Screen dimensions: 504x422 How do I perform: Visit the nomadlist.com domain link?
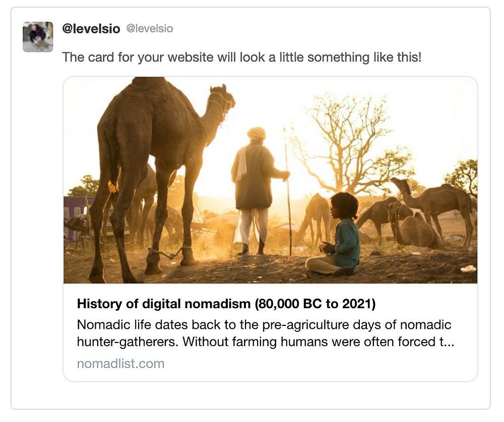click(120, 364)
